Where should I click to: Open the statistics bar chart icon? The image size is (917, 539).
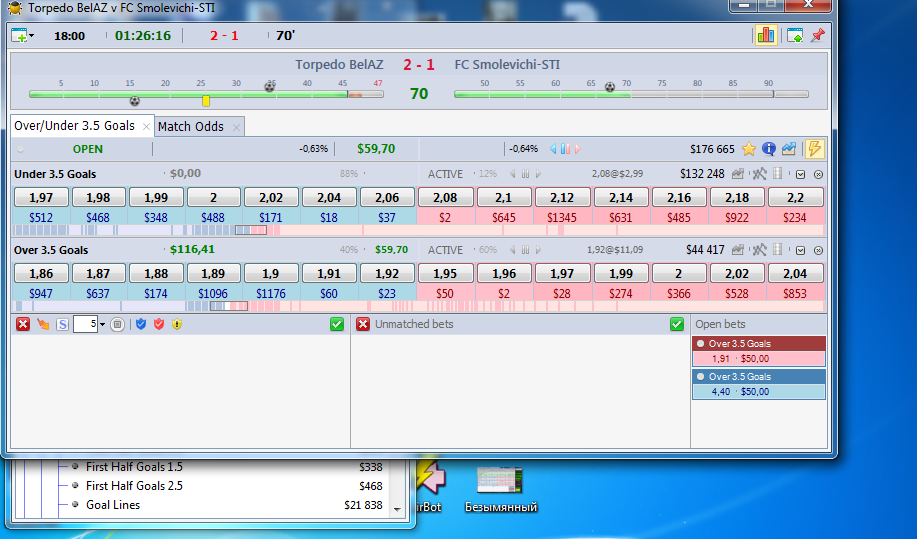[x=766, y=36]
